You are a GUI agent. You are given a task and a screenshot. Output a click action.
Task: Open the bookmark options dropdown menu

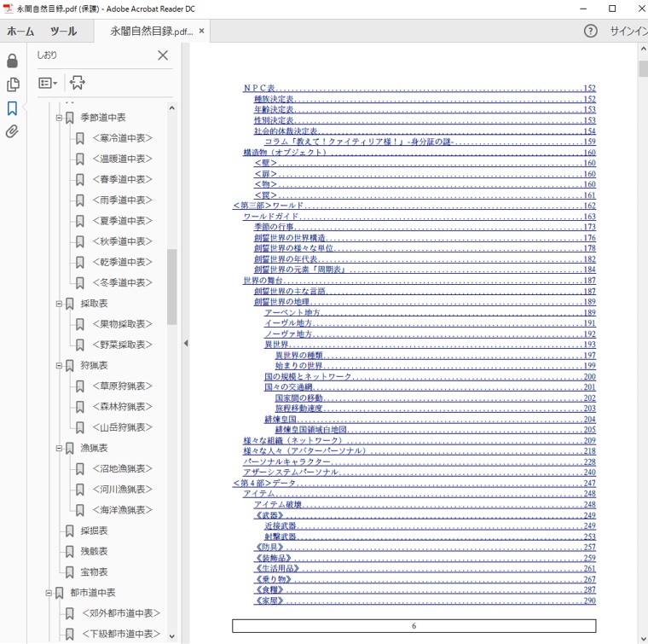[48, 83]
